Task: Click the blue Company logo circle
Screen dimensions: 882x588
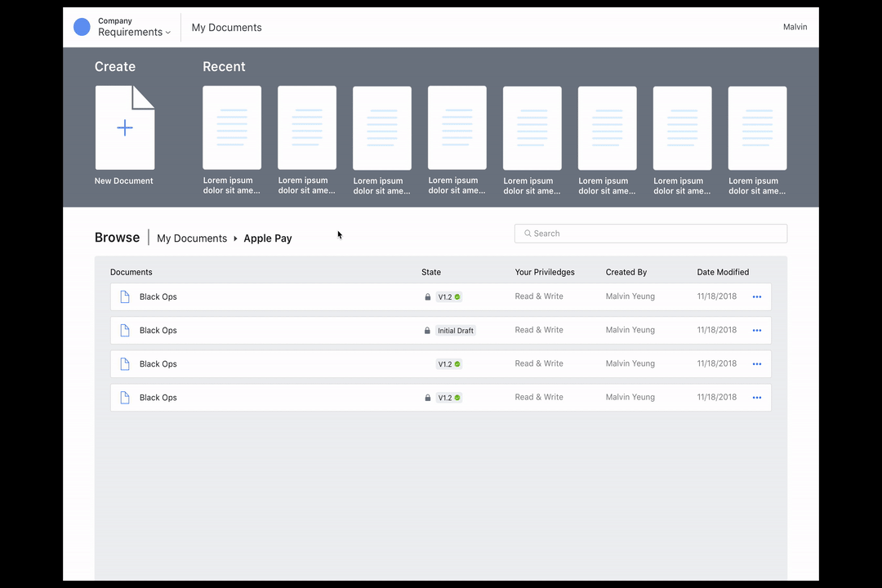Action: 82,27
